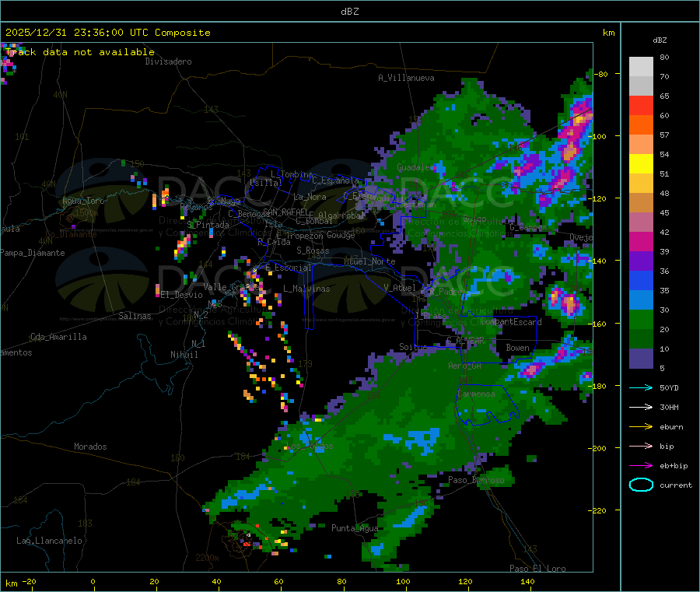Screen dimensions: 700x592
Task: Pick the royal blue legend swatch
Action: [641, 280]
